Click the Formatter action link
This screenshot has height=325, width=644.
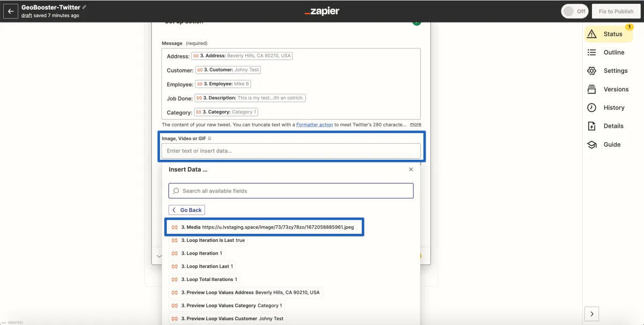click(314, 124)
